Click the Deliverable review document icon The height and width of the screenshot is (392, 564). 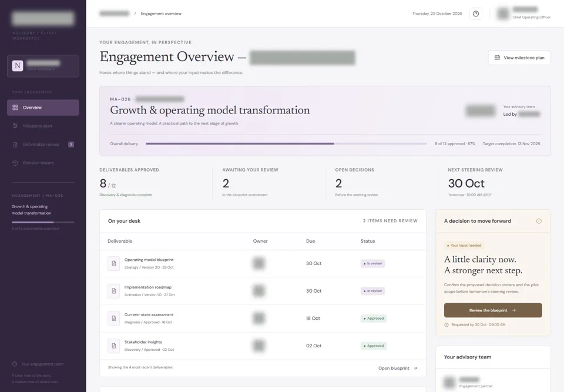[x=15, y=145]
